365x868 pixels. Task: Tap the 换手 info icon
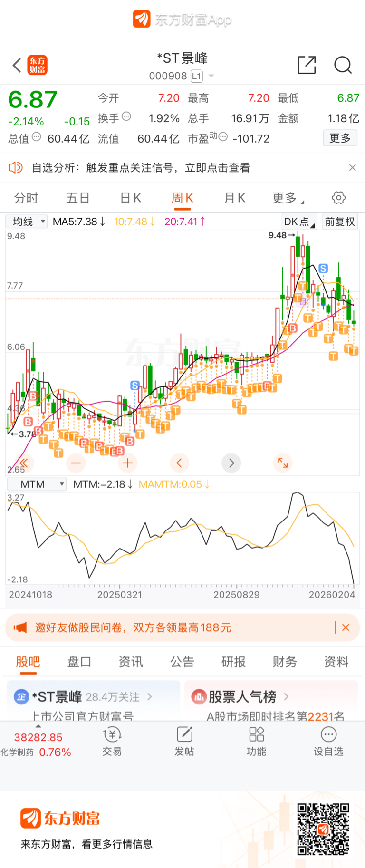pos(126,116)
